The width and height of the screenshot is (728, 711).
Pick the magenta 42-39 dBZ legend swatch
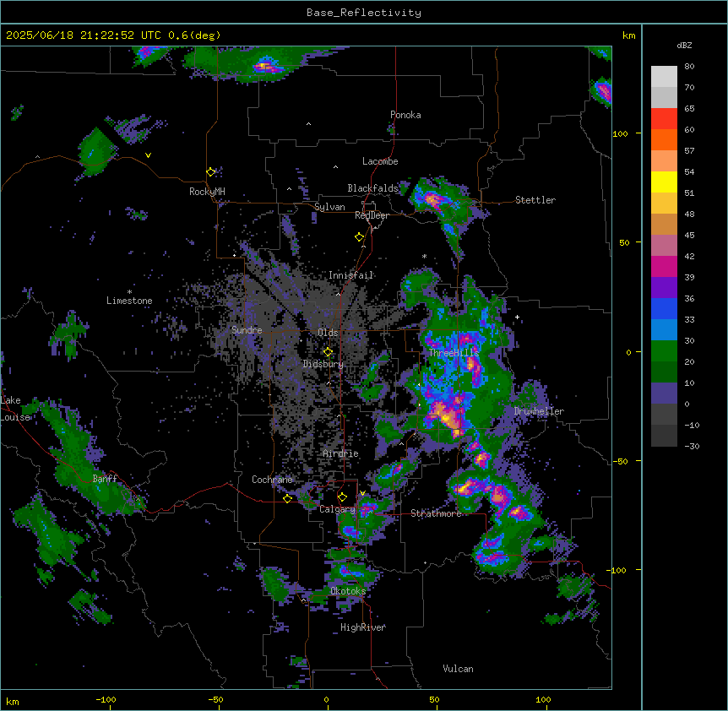(x=664, y=266)
